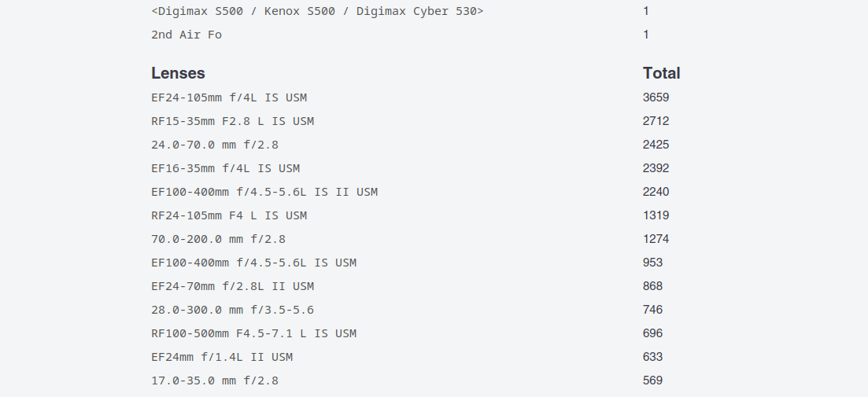
Task: Select the EF24mm f/1.4L II USM lens
Action: 222,357
